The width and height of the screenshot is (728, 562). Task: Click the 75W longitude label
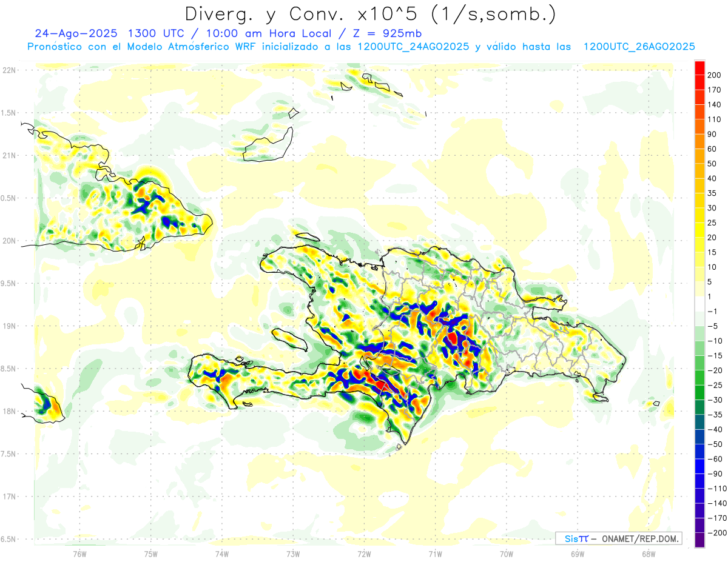[x=150, y=554]
